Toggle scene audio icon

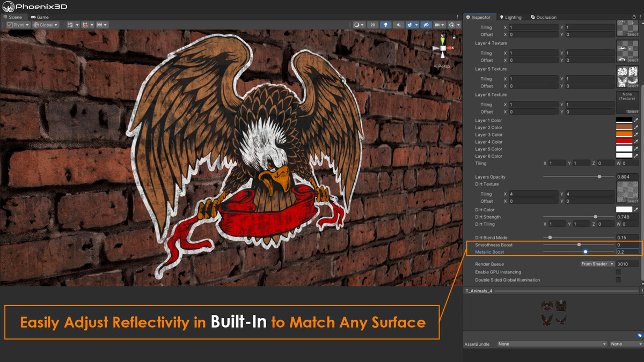pos(399,25)
